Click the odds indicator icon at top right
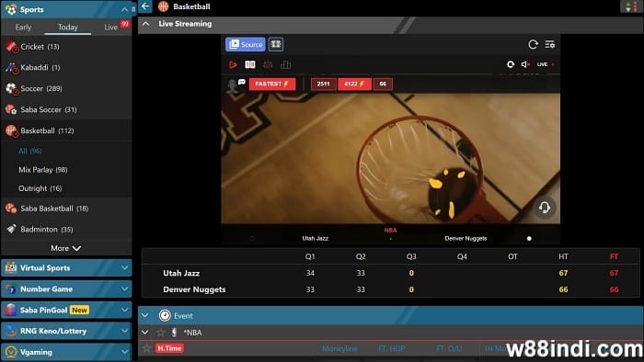This screenshot has height=362, width=644. coord(630,6)
